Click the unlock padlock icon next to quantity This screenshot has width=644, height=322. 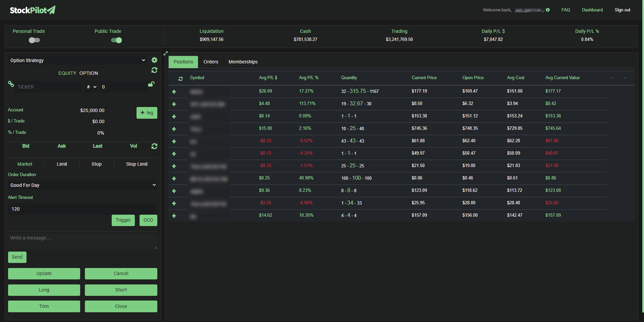pos(151,84)
